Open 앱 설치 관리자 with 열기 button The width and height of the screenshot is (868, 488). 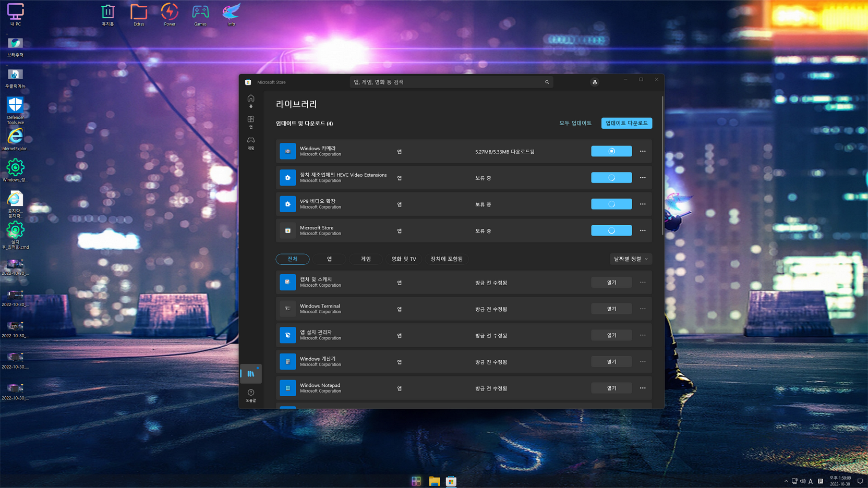pos(611,335)
